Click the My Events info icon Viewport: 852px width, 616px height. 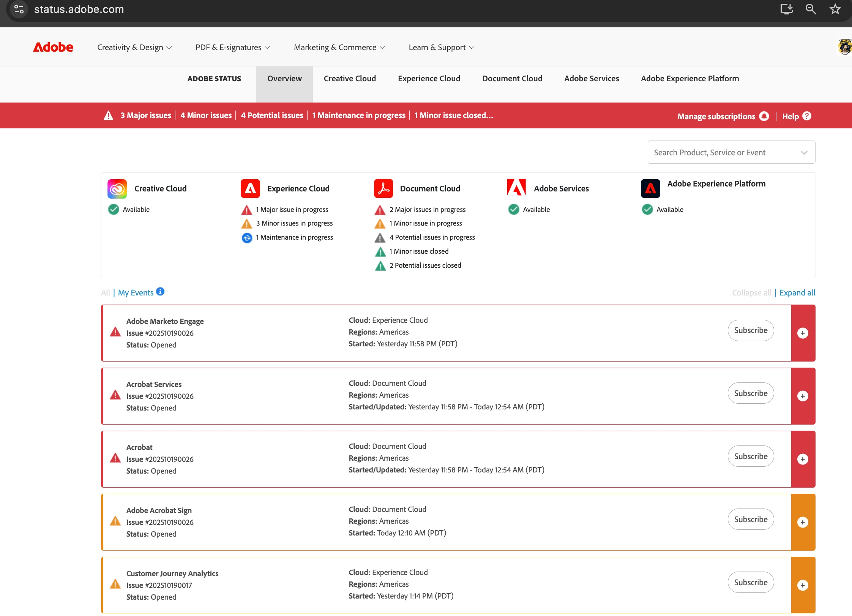pos(160,292)
